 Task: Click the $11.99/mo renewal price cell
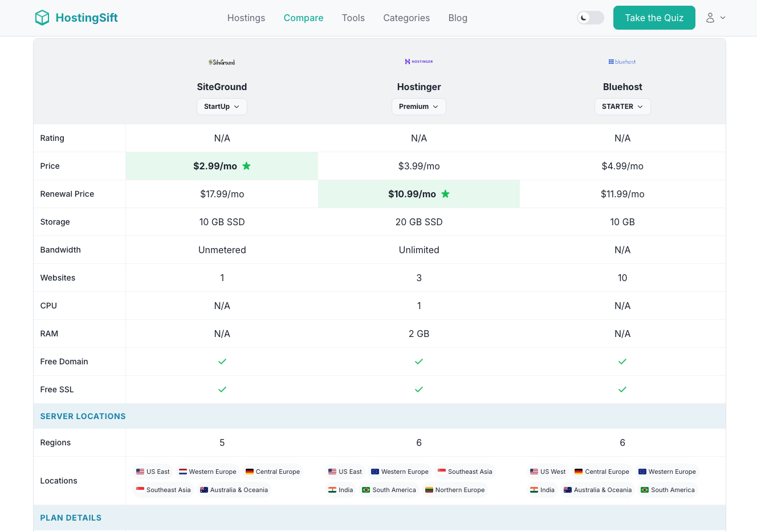tap(622, 194)
